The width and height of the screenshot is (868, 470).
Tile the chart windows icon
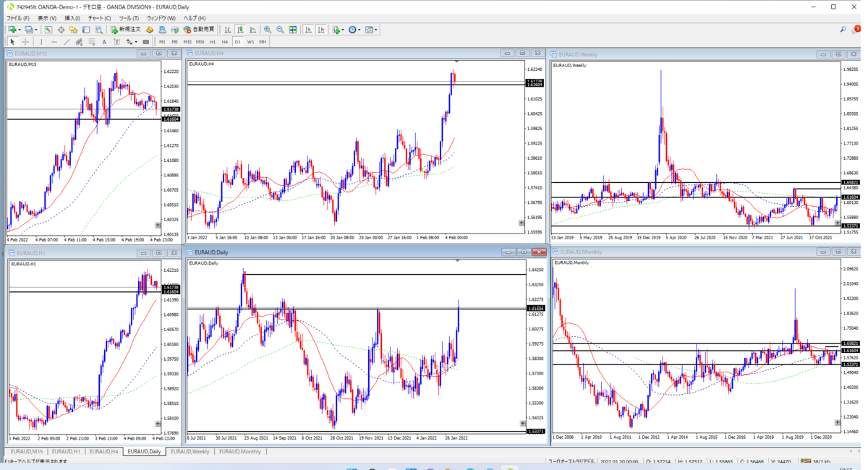click(293, 30)
